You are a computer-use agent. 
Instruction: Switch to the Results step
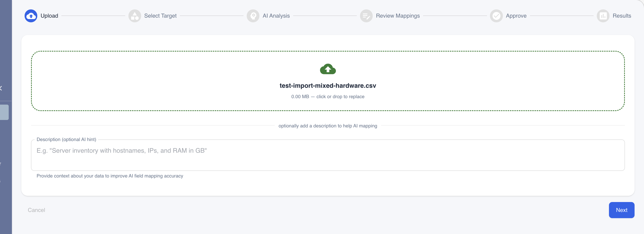click(x=622, y=16)
